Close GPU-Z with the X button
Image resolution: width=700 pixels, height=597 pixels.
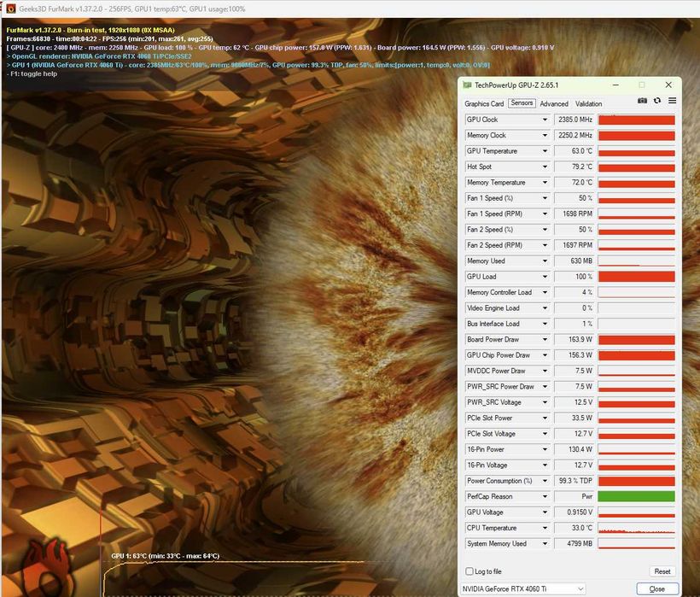point(668,85)
